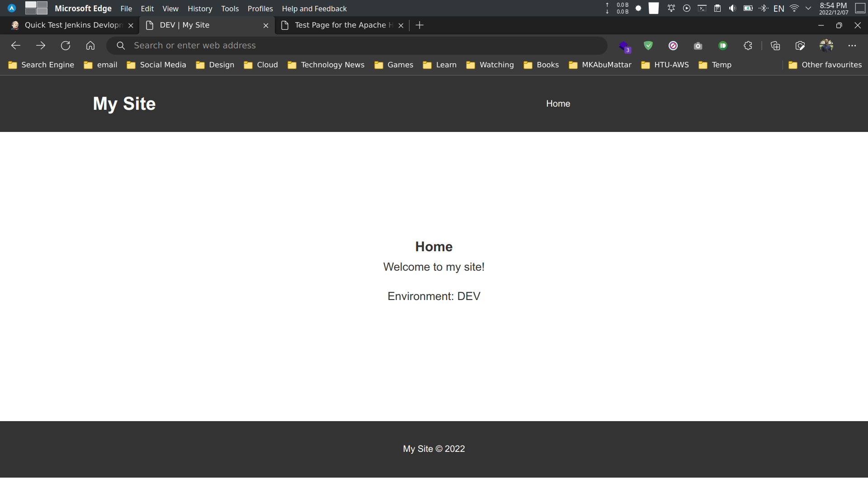Viewport: 868px width, 488px height.
Task: Open the Pocket extension icon
Action: [x=723, y=45]
